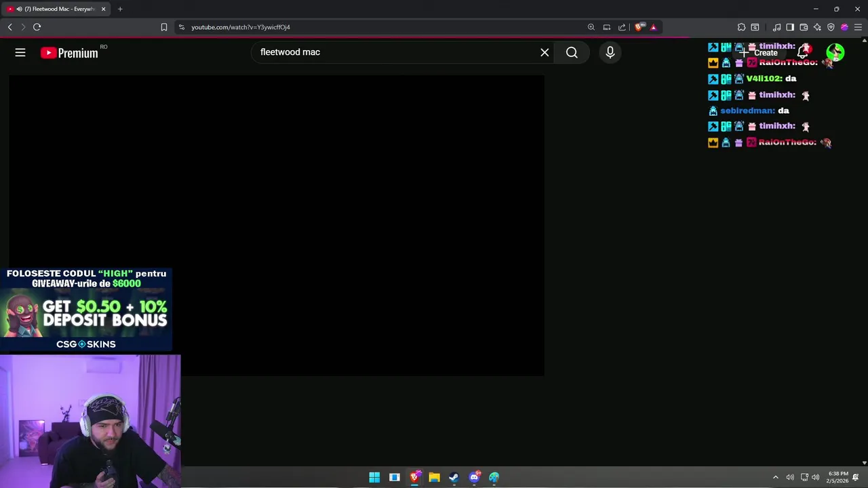Share this page via address bar icon
Image resolution: width=868 pixels, height=488 pixels.
(622, 27)
